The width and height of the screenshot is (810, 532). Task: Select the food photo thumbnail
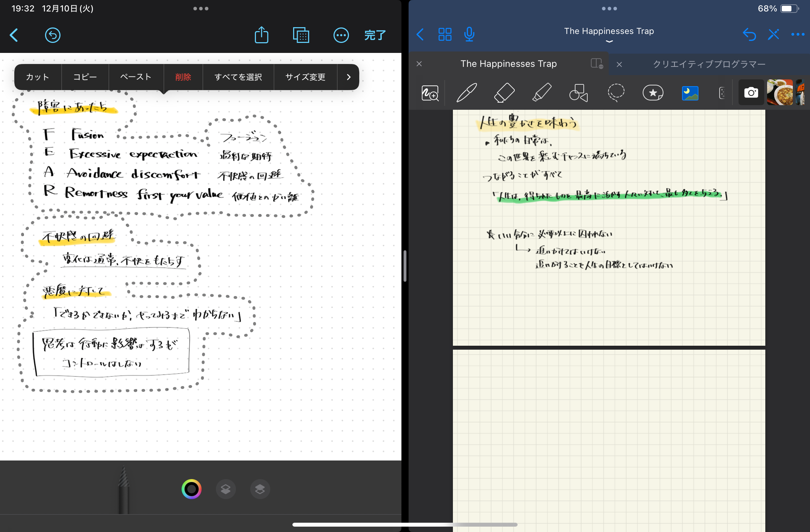[x=780, y=92]
